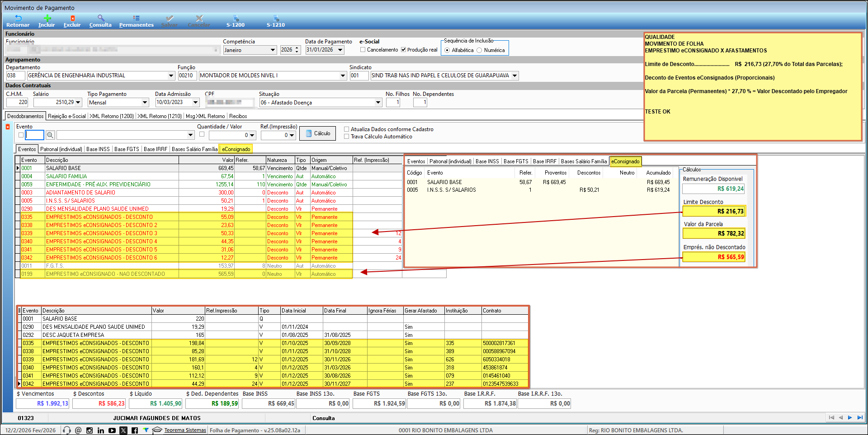Open the Base FGTS tab

[x=127, y=149]
